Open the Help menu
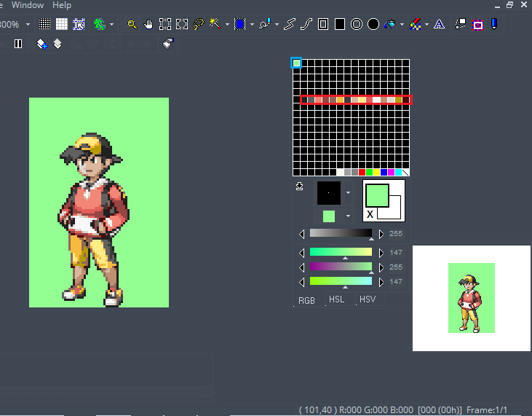The width and height of the screenshot is (532, 416). (62, 5)
